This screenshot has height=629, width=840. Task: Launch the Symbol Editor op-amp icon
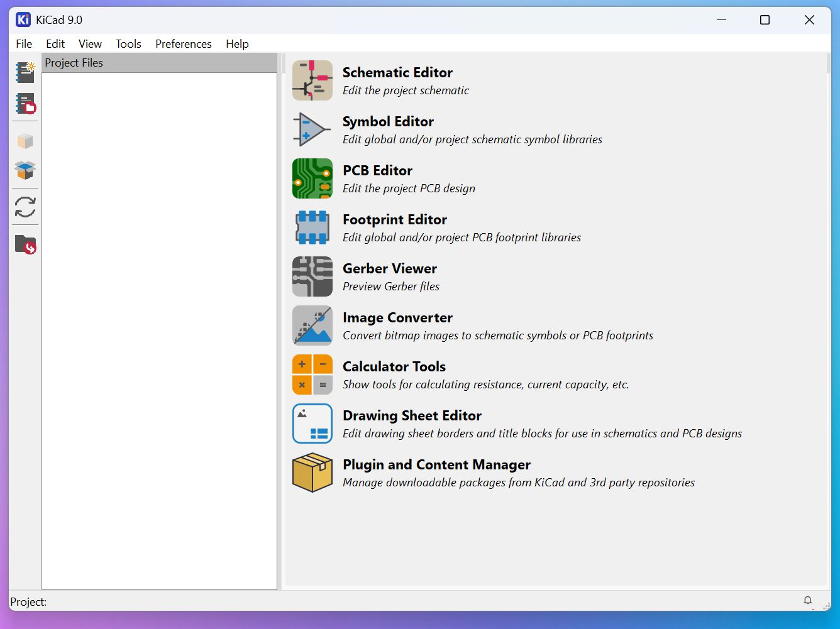312,129
